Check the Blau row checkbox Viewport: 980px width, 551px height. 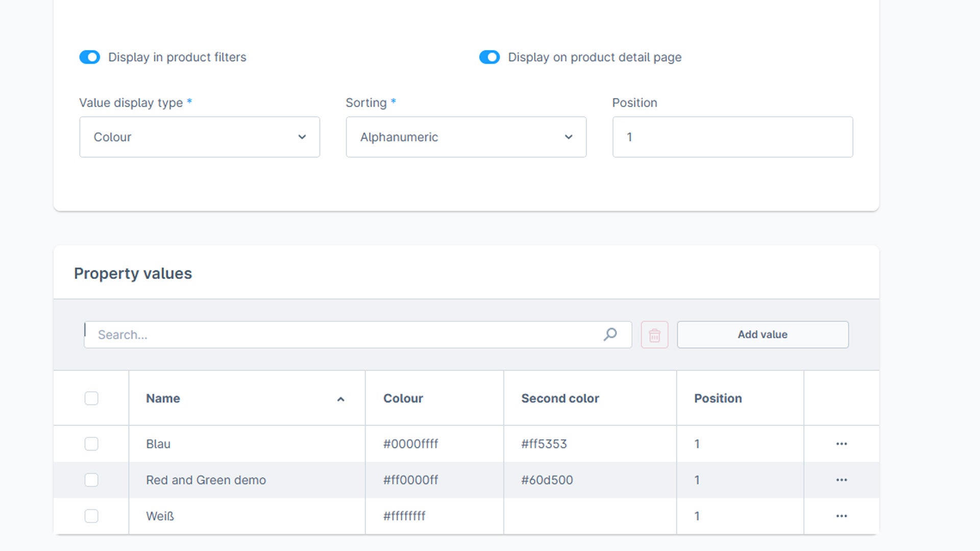91,444
